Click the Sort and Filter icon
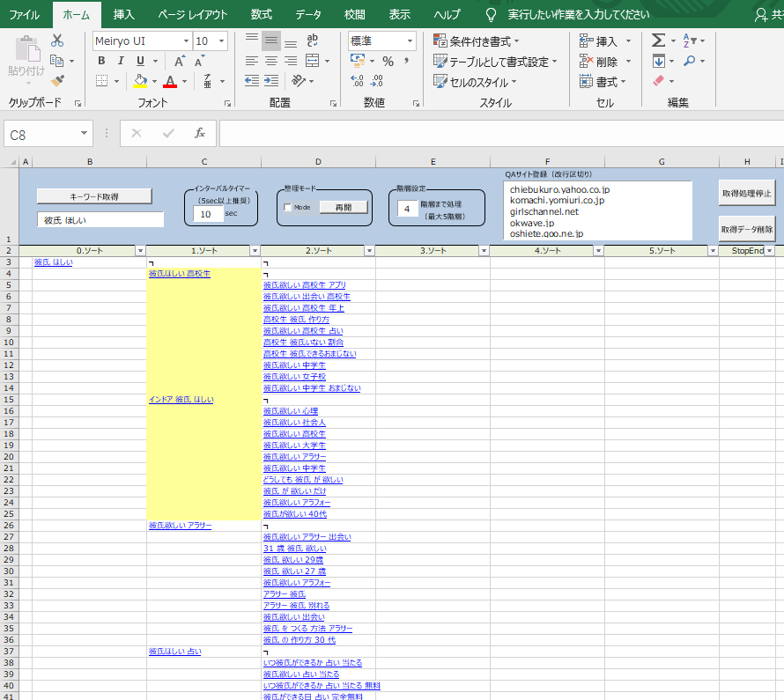The height and width of the screenshot is (700, 784). [x=690, y=40]
